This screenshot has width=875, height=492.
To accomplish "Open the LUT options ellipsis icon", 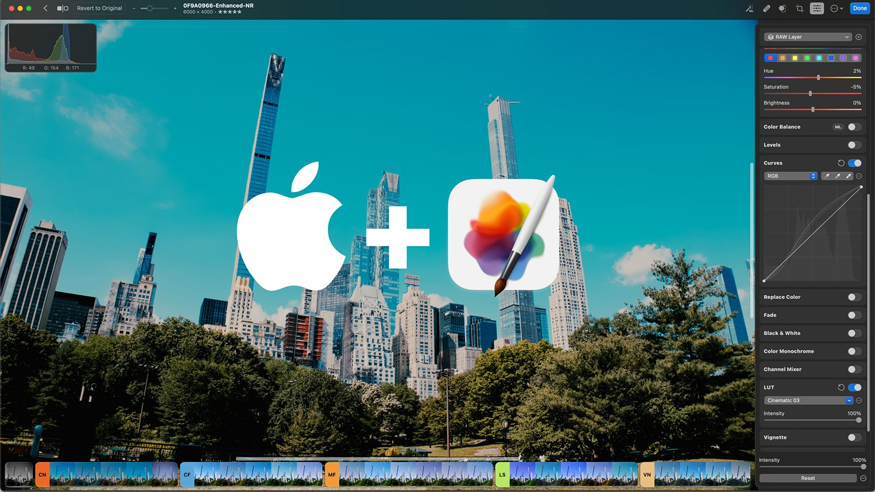I will coord(859,401).
